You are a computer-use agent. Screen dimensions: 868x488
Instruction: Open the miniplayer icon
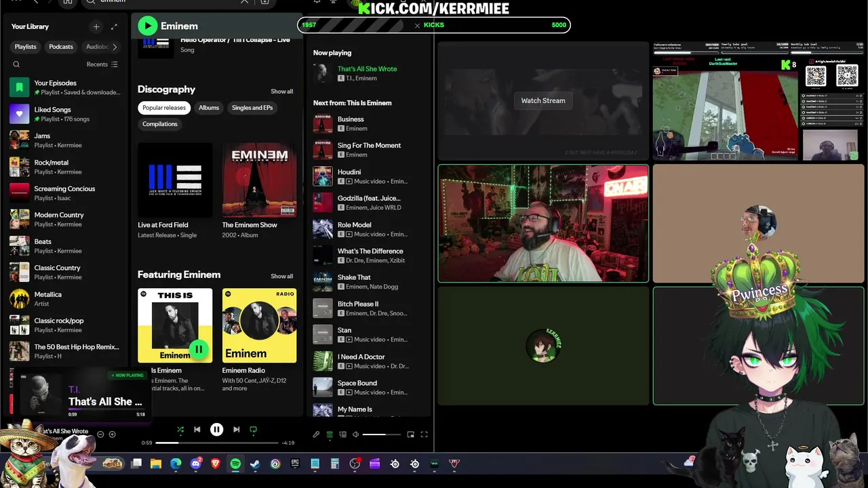(x=411, y=434)
